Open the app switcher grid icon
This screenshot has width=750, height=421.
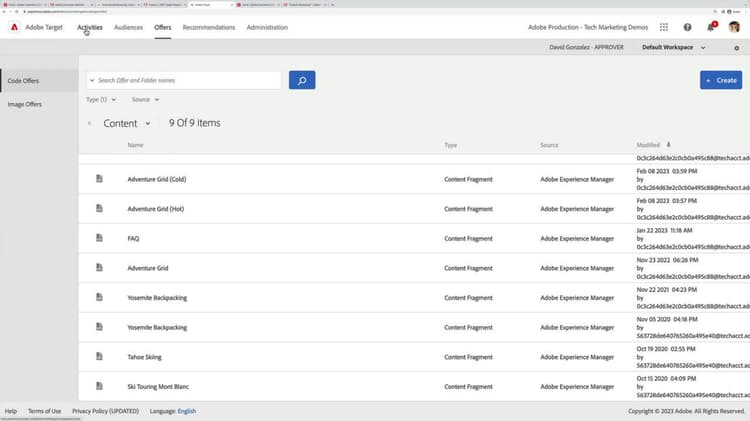tap(663, 27)
